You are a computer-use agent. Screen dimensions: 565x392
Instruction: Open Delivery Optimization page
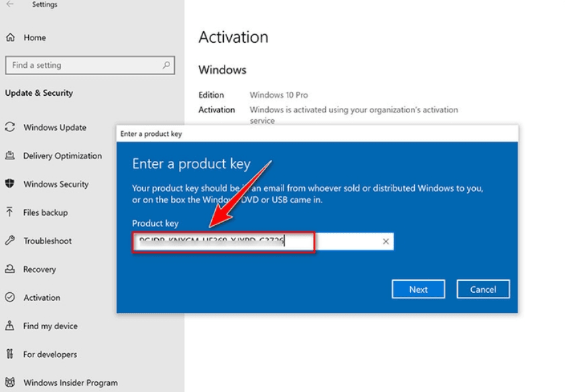[62, 155]
